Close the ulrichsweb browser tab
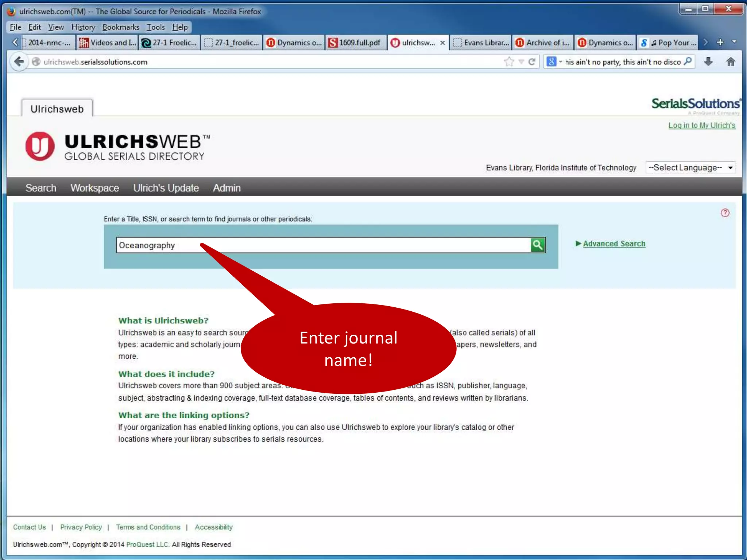This screenshot has height=560, width=747. tap(442, 43)
